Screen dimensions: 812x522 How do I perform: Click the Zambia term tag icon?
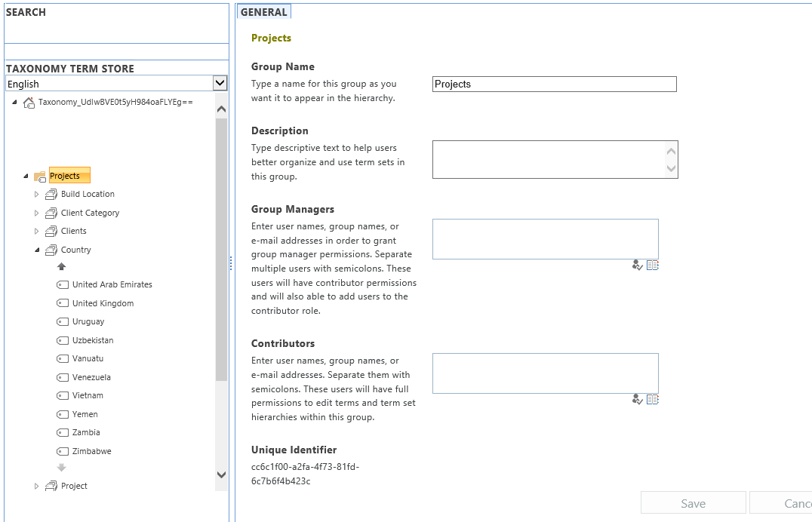(63, 433)
